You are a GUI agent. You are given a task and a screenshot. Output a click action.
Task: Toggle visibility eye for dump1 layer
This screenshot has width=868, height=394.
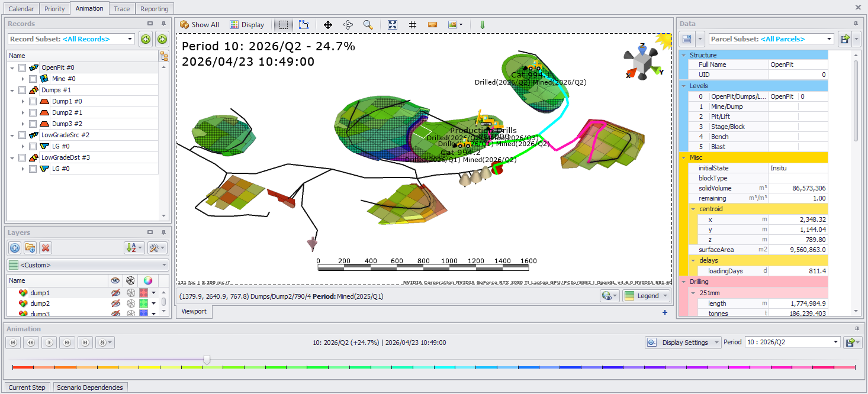[115, 293]
